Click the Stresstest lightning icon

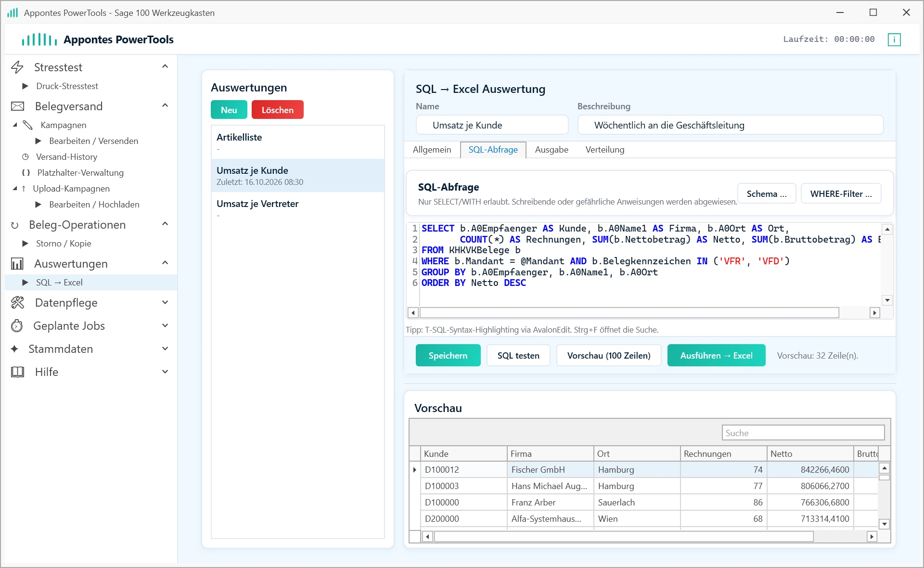pos(17,67)
